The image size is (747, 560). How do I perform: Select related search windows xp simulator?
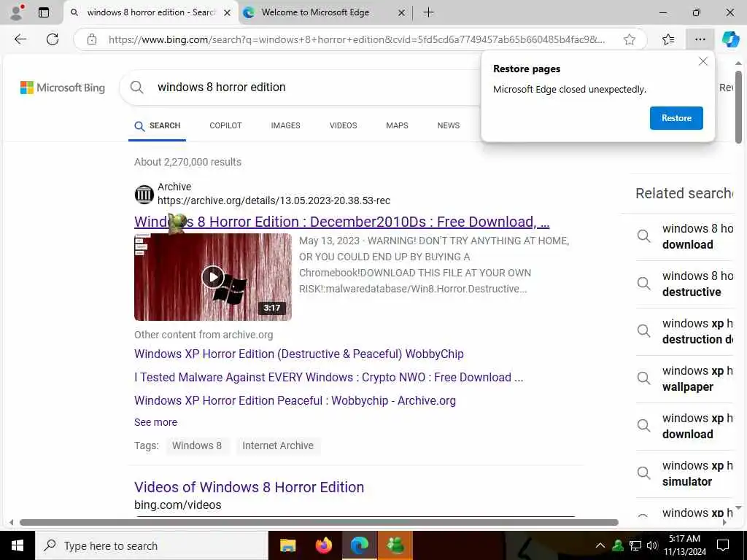tap(685, 474)
